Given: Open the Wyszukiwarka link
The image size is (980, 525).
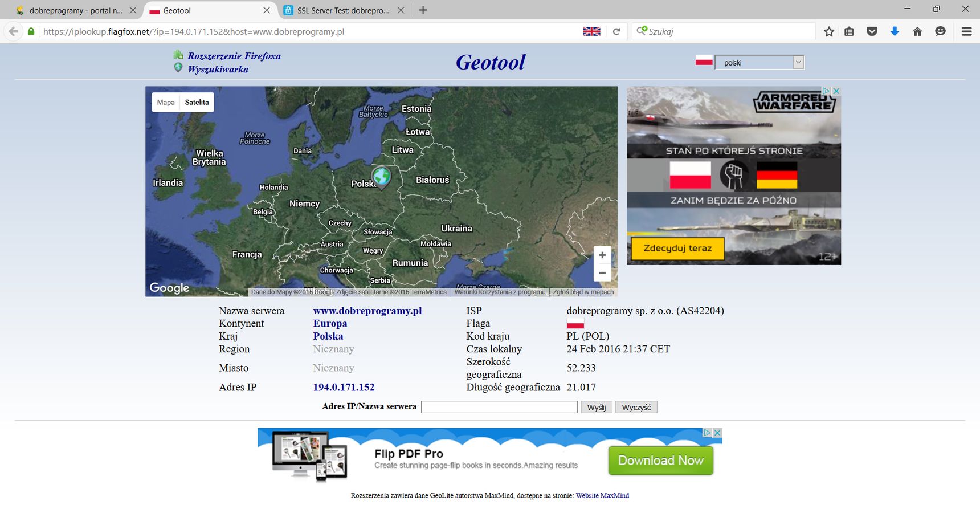Looking at the screenshot, I should click(x=218, y=69).
